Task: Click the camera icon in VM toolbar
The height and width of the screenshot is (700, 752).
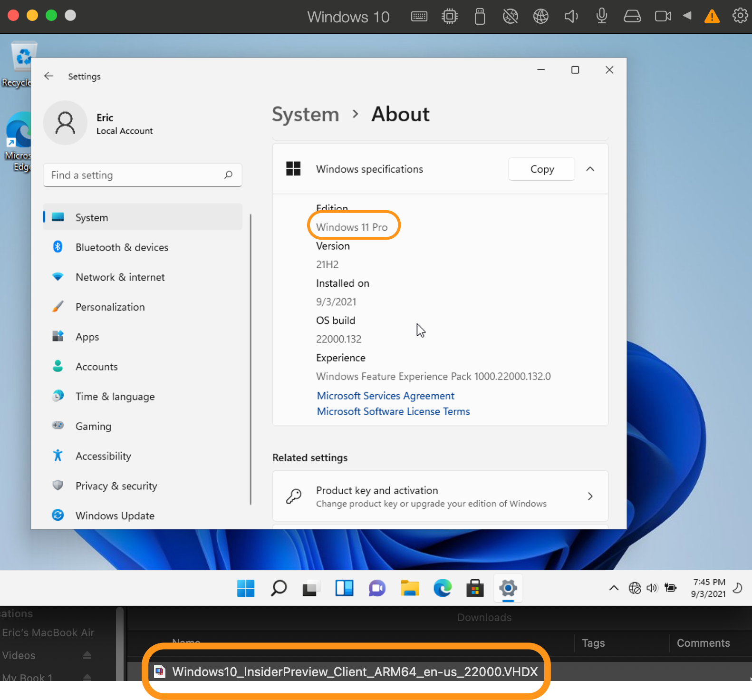Action: coord(663,17)
